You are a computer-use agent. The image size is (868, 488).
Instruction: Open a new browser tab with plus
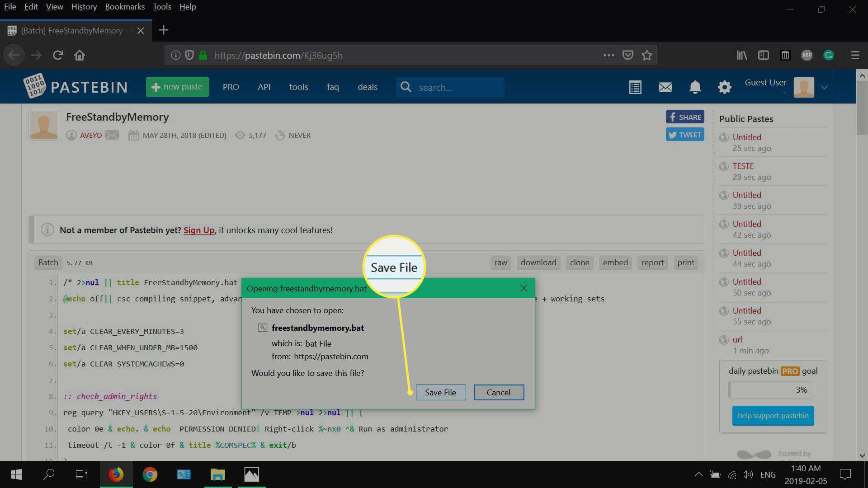tap(164, 30)
